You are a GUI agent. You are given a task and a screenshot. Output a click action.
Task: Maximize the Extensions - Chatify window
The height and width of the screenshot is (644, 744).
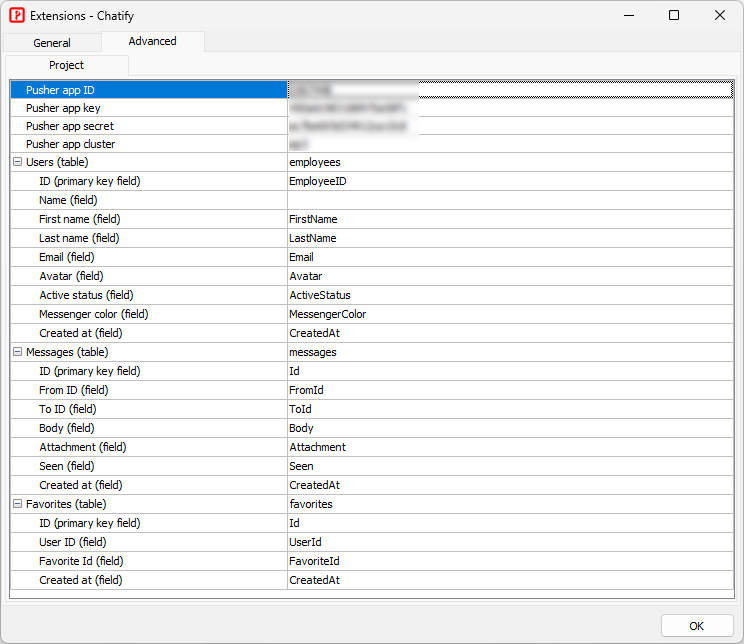click(x=674, y=15)
